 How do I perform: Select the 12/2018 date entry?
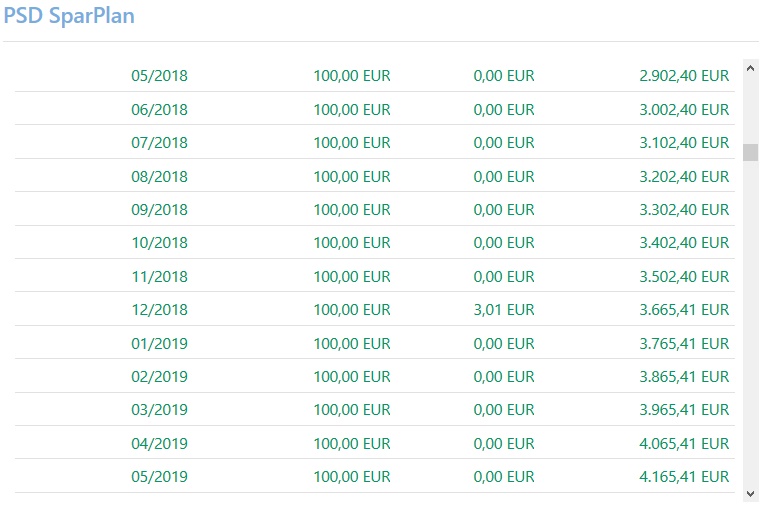159,310
